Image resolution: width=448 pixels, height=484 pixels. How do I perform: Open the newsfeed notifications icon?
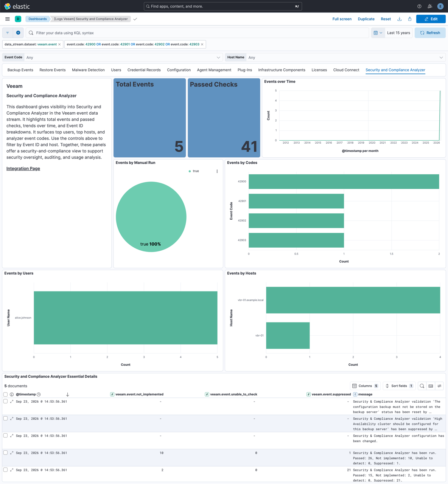coord(430,6)
